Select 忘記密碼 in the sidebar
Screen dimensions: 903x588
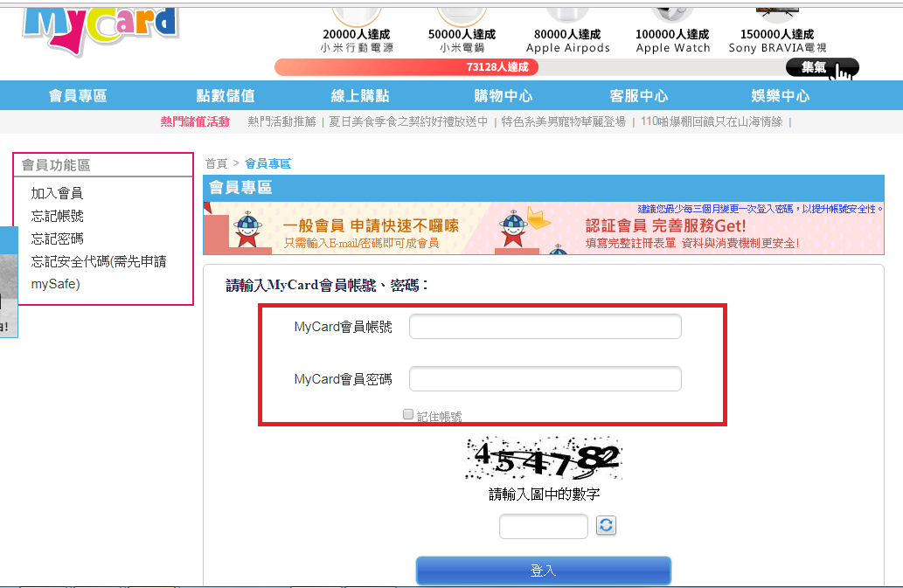coord(57,239)
